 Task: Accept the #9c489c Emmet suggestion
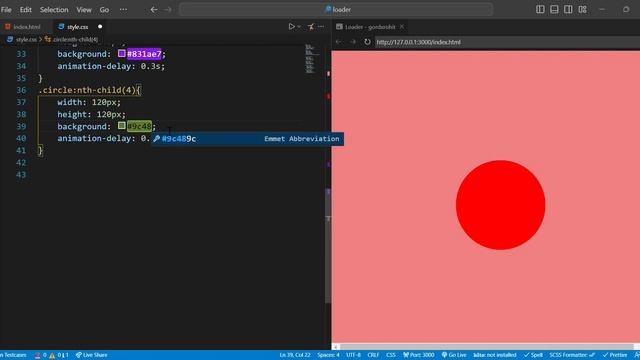pos(247,139)
